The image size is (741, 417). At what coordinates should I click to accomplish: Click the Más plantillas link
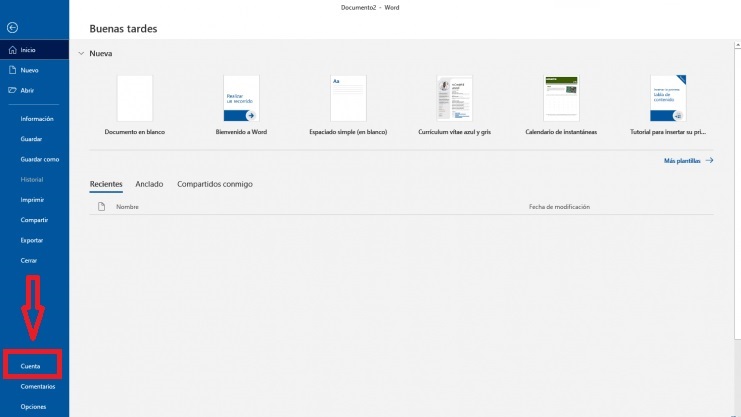coord(682,160)
